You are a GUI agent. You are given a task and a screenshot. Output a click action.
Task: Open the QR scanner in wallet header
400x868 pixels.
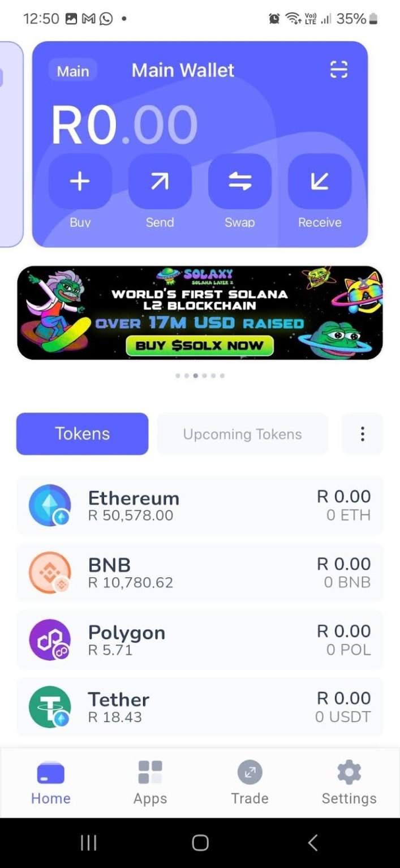click(x=338, y=70)
